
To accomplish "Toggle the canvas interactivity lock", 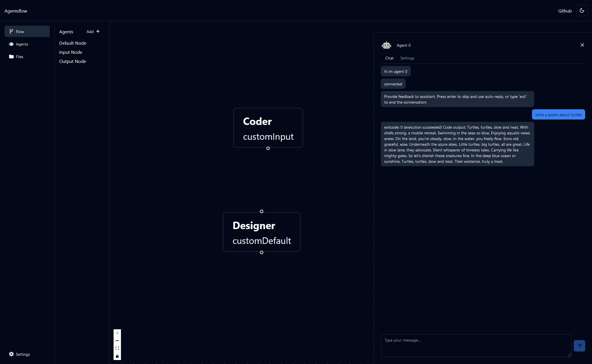I will click(117, 356).
